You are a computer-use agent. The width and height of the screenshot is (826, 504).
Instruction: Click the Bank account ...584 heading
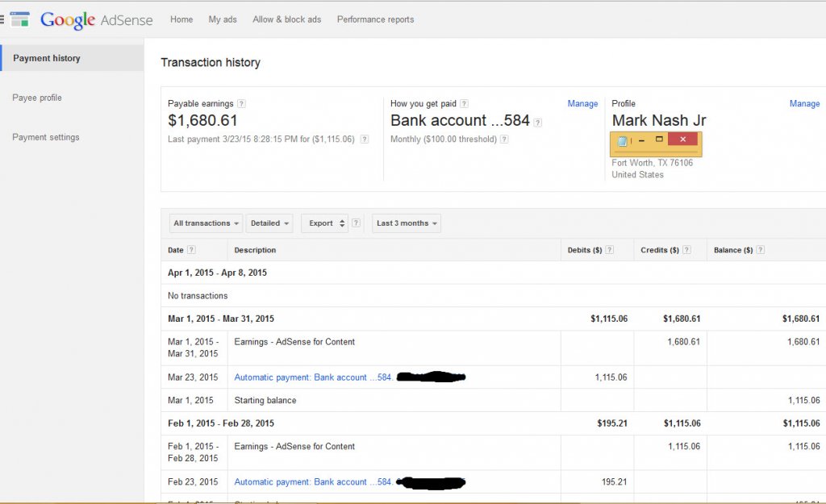[x=460, y=121]
